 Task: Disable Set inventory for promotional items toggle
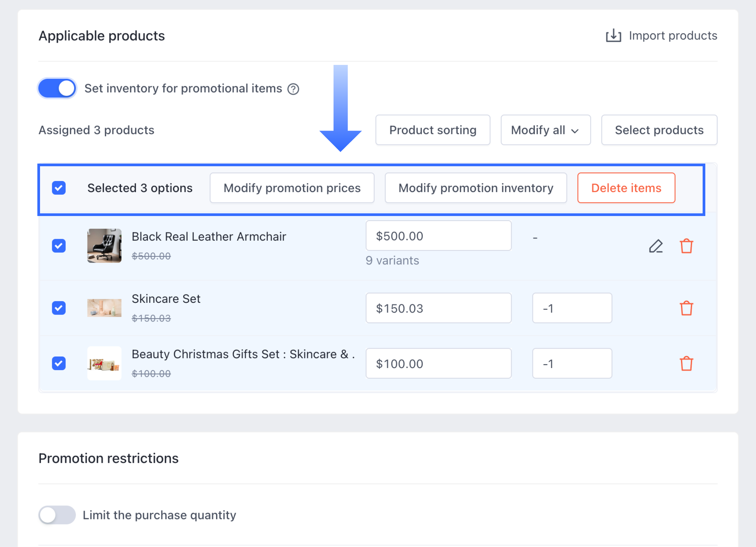57,89
